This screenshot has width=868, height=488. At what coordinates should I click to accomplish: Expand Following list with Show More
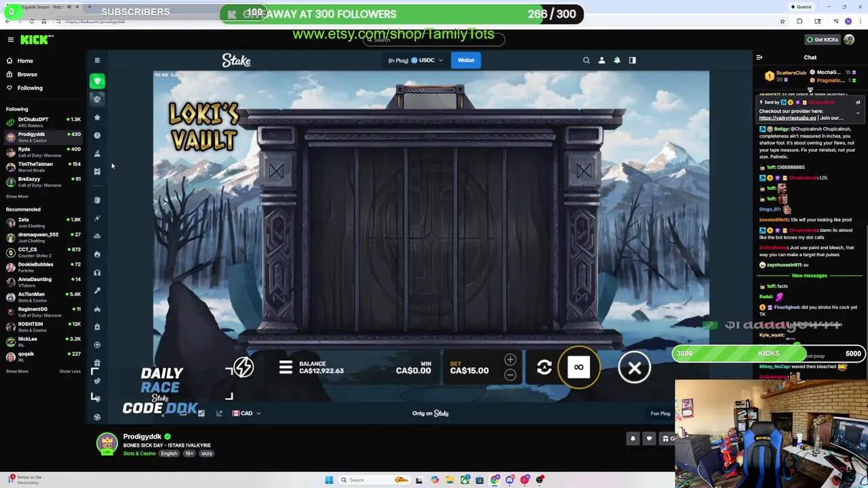coord(17,197)
